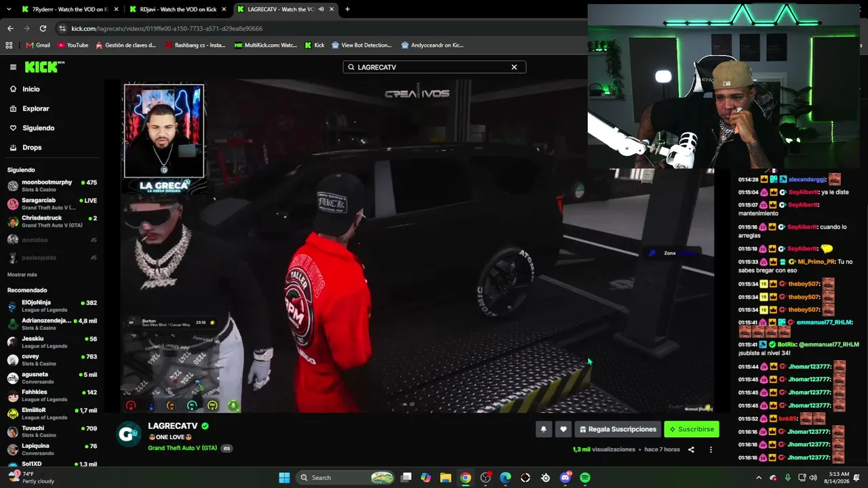Open Task View in taskbar

pyautogui.click(x=406, y=478)
